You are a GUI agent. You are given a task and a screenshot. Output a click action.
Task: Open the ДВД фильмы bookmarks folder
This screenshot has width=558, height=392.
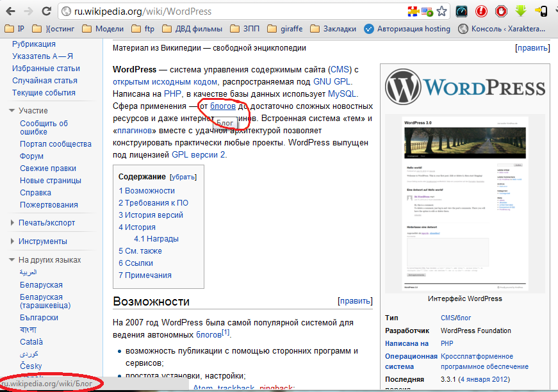click(192, 29)
